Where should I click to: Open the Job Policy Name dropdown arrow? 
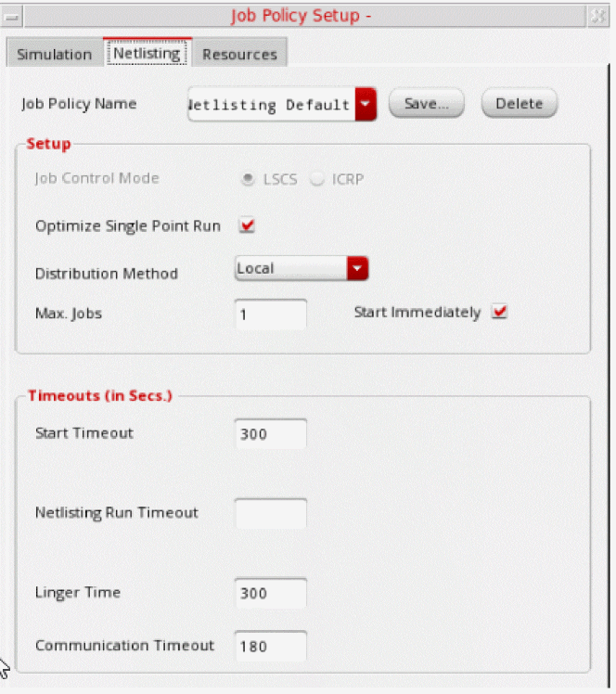366,104
